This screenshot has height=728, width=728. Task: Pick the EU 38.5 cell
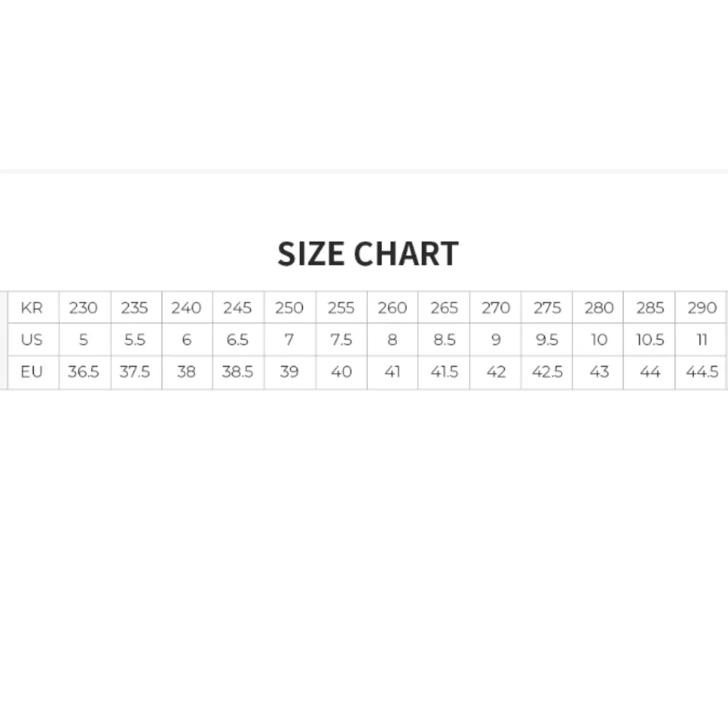click(x=239, y=372)
